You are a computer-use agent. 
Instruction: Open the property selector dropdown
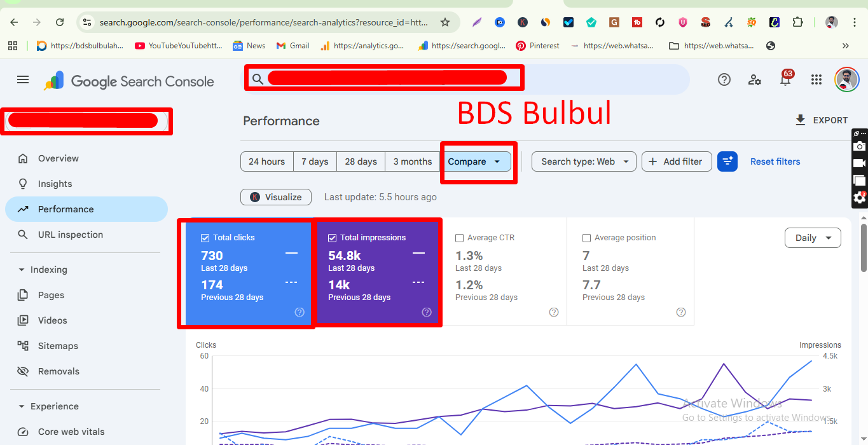coord(87,121)
